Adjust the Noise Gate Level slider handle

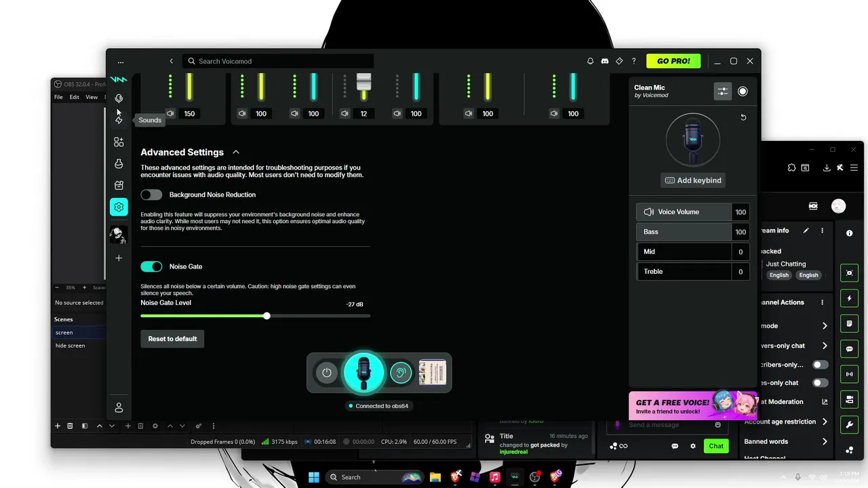(267, 316)
